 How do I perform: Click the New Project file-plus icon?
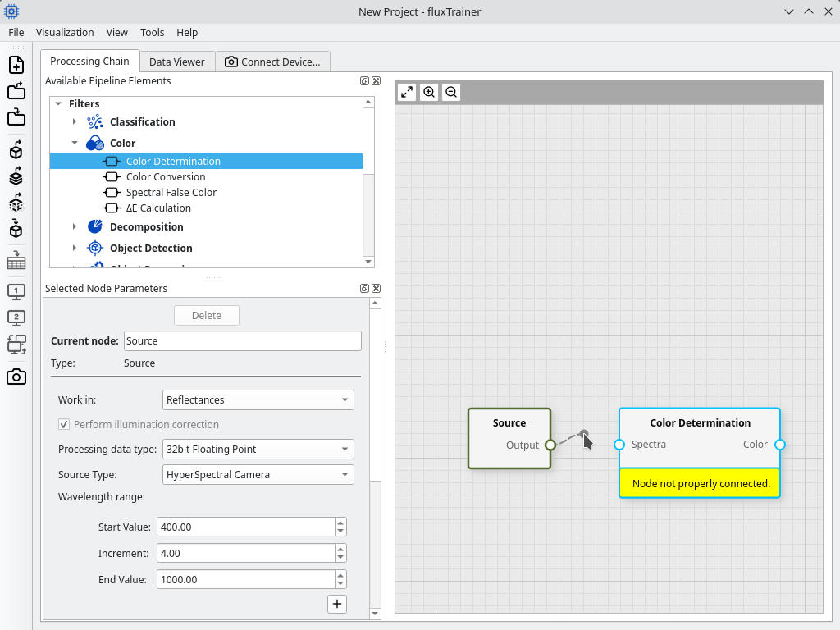click(x=16, y=65)
